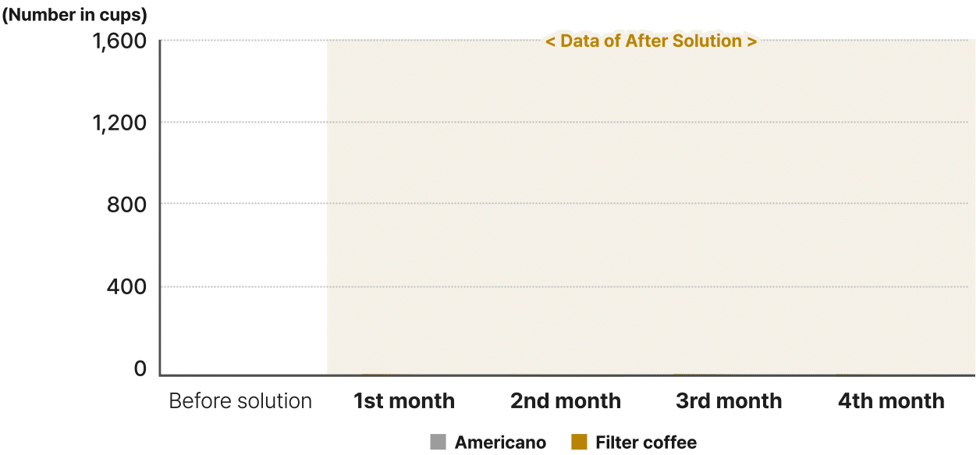980x455 pixels.
Task: Click the 1,200 value on y-axis
Action: click(x=119, y=123)
